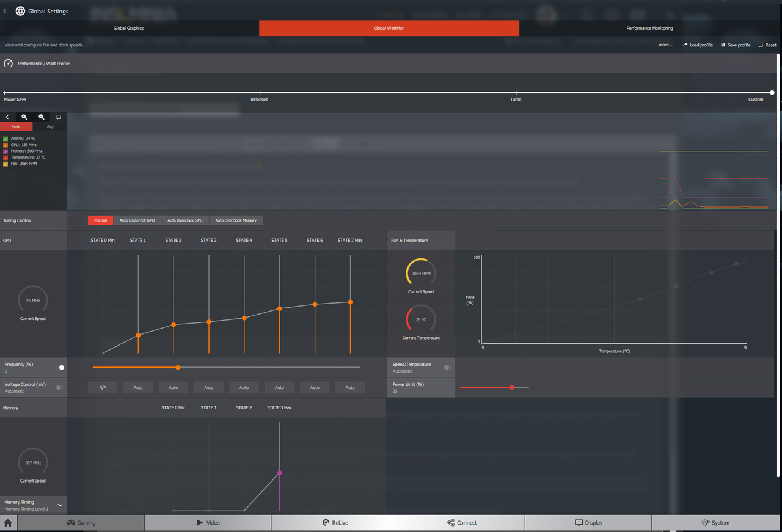Click the globe icon beside Global Settings
This screenshot has width=782, height=532.
[x=20, y=11]
